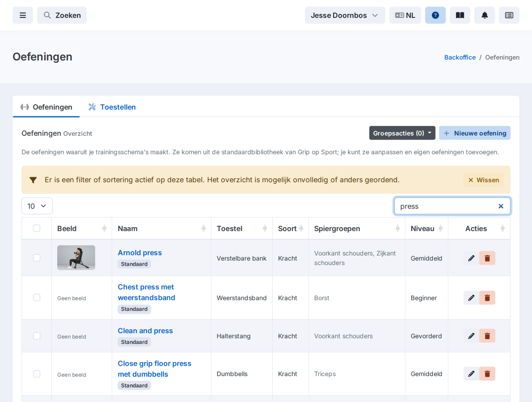Open the Backoffice breadcrumb link
The image size is (532, 402).
pyautogui.click(x=460, y=57)
